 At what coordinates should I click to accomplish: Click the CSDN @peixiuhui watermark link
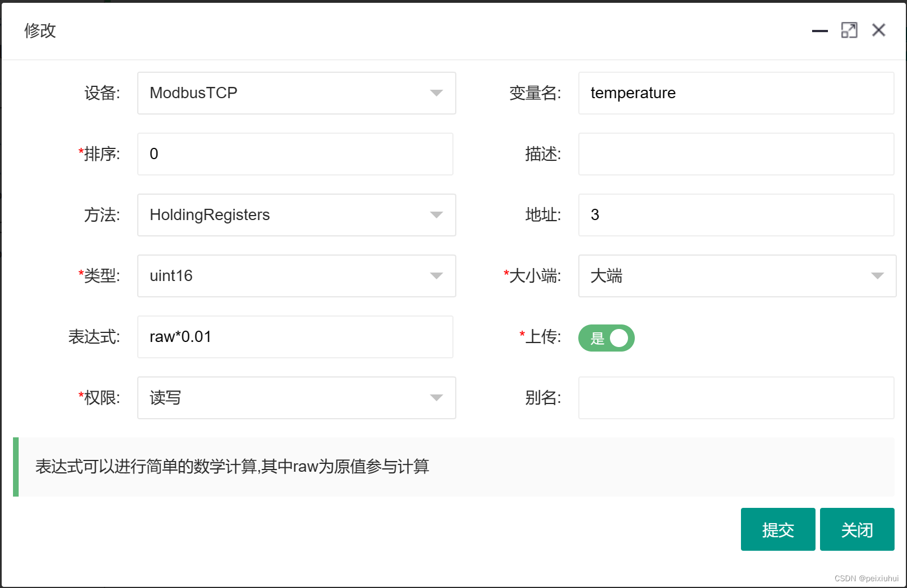pos(866,577)
